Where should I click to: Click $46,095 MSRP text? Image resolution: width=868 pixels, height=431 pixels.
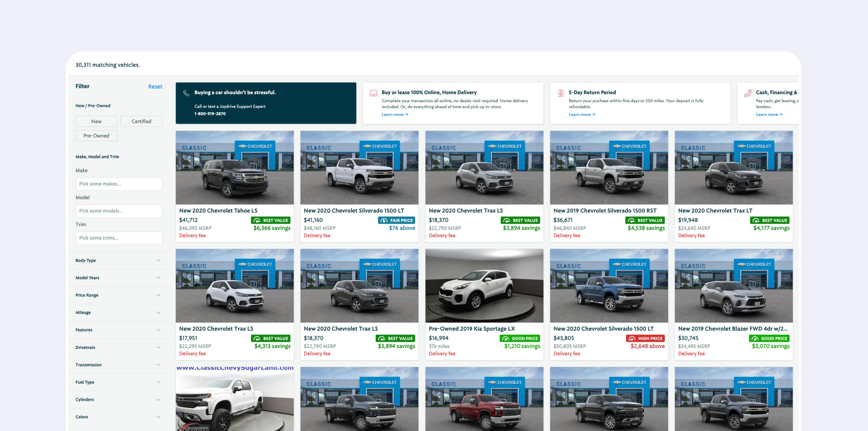195,228
